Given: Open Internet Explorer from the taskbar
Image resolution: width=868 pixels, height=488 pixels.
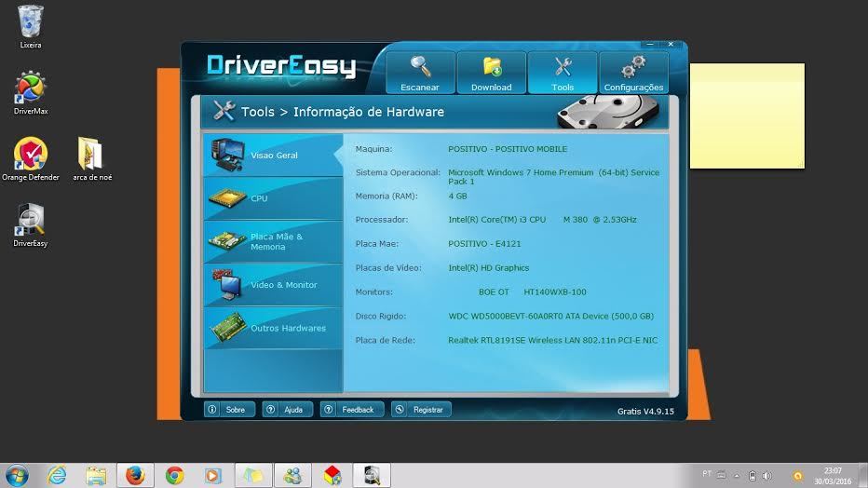Looking at the screenshot, I should point(57,475).
